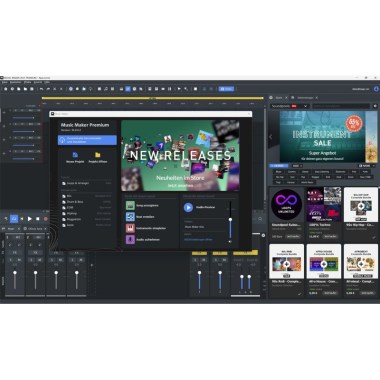The height and width of the screenshot is (380, 380).
Task: Click the Store search input field
Action: (341, 106)
